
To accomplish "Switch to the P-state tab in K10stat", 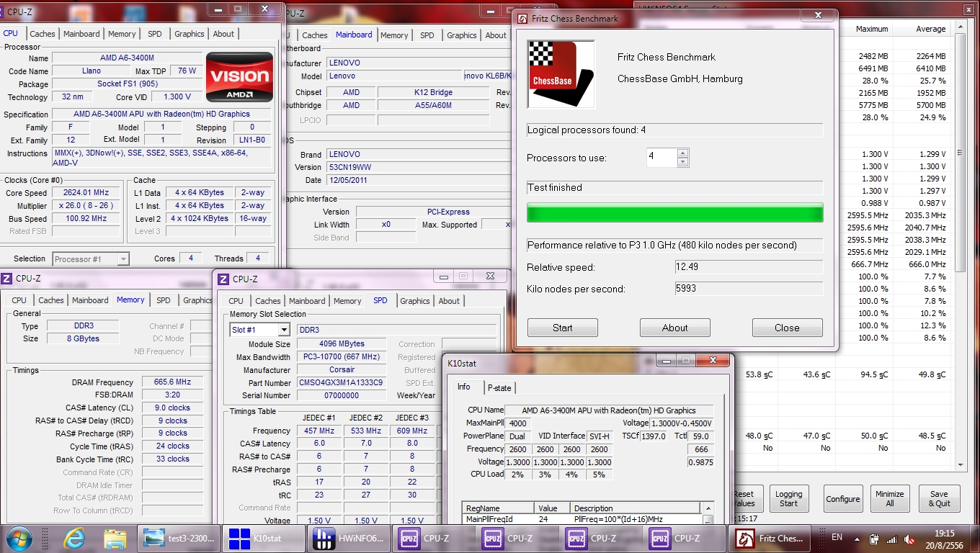I will pos(499,387).
